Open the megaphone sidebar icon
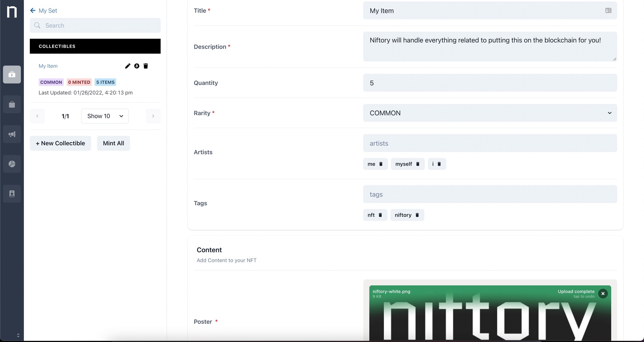 12,134
